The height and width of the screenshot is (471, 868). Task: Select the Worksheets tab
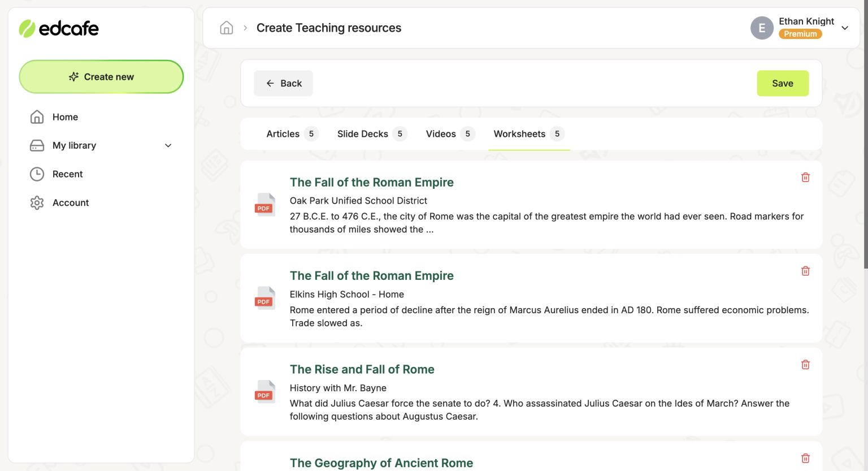pyautogui.click(x=529, y=134)
